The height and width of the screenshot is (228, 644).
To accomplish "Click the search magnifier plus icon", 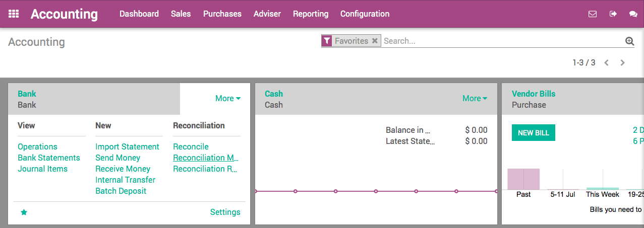I will pyautogui.click(x=629, y=41).
